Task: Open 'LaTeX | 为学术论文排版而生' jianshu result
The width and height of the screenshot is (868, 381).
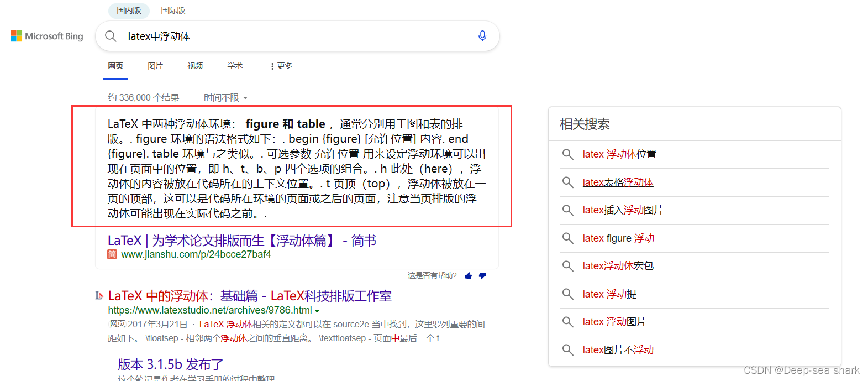Action: click(x=242, y=241)
